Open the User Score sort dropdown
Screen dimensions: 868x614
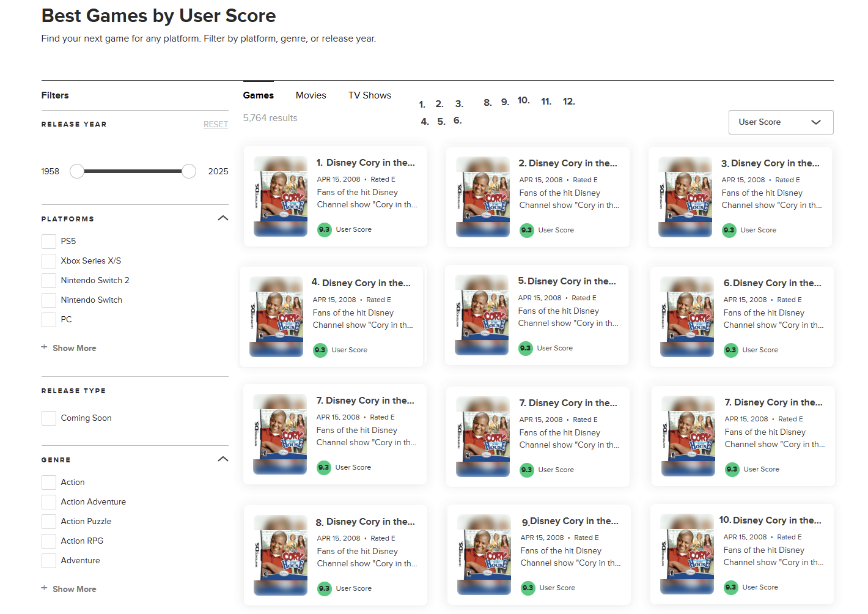pos(781,122)
